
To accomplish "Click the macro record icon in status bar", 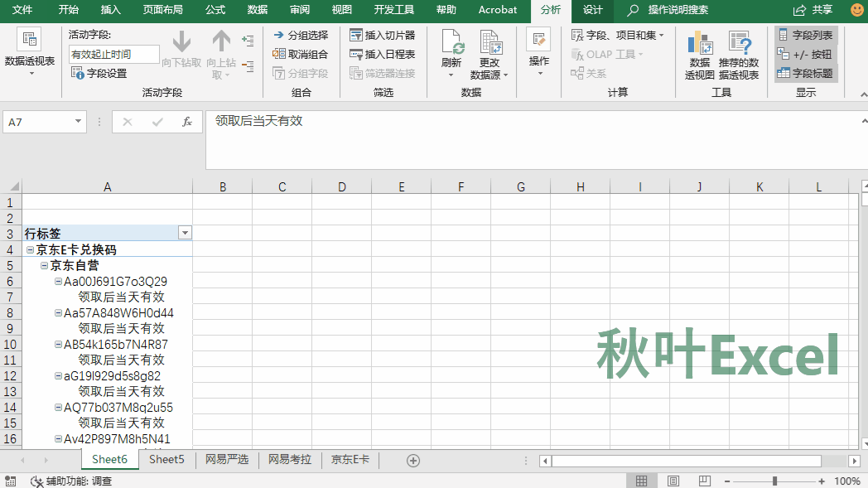I will click(10, 481).
